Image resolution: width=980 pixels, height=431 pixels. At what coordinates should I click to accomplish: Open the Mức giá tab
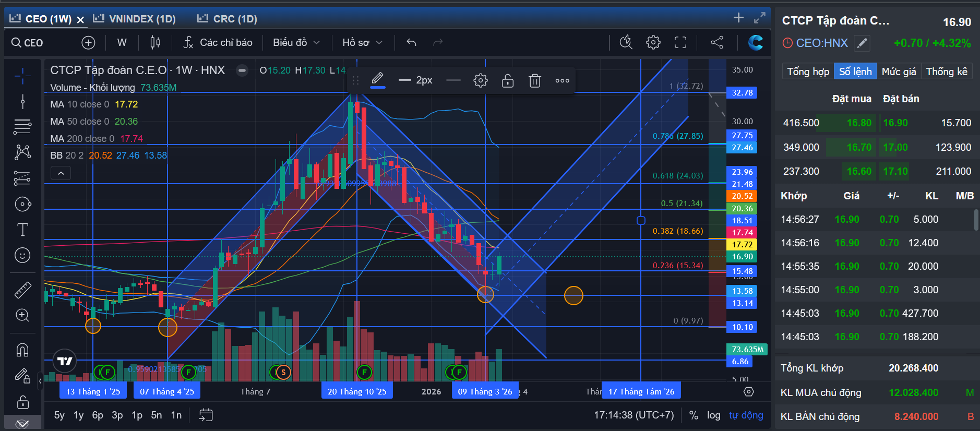pos(899,71)
